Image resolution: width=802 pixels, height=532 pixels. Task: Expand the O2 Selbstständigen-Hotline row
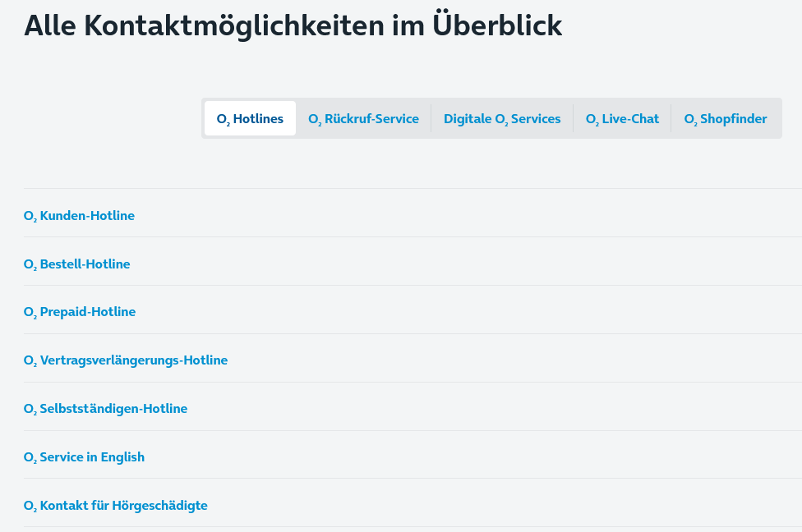(413, 406)
